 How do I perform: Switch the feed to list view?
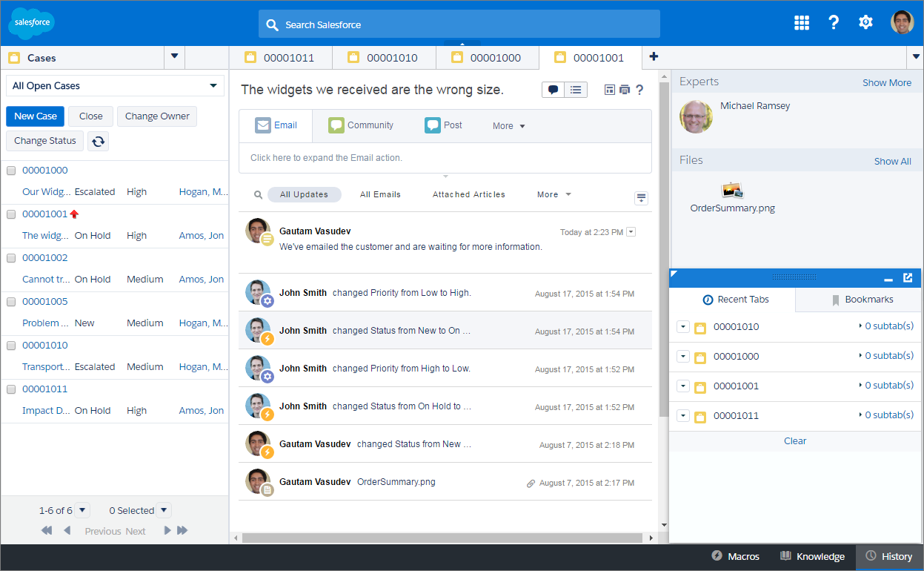coord(576,89)
